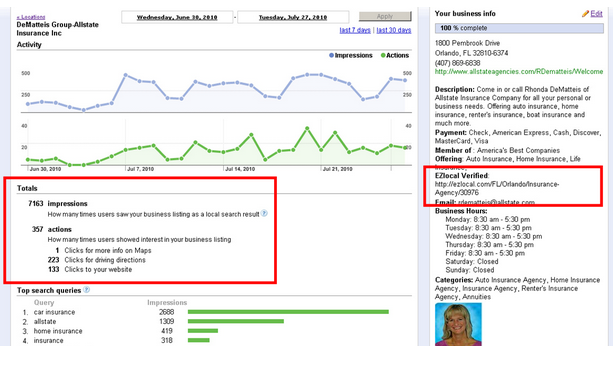The width and height of the screenshot is (613, 370).
Task: Click the Totals section heading
Action: (27, 188)
